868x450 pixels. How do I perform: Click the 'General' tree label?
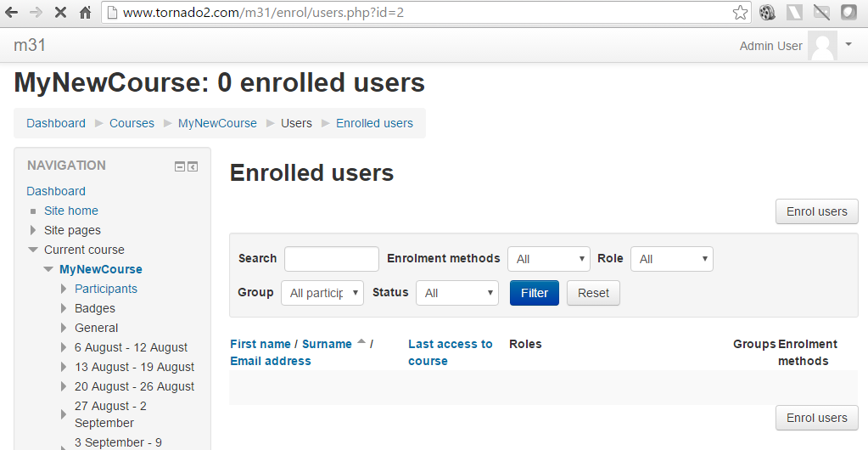coord(97,328)
